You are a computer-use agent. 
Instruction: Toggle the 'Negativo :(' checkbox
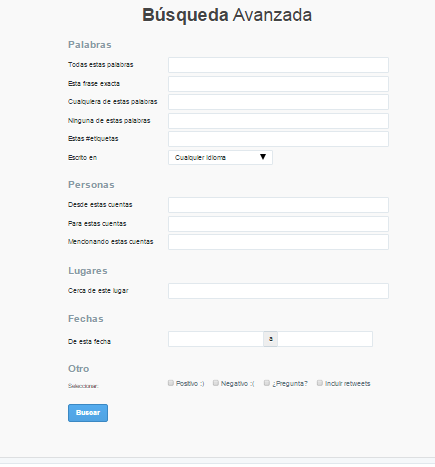pyautogui.click(x=216, y=383)
